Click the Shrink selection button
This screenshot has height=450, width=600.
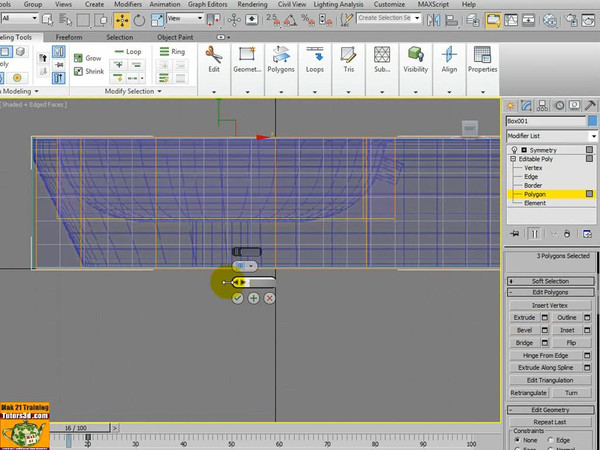tap(89, 71)
